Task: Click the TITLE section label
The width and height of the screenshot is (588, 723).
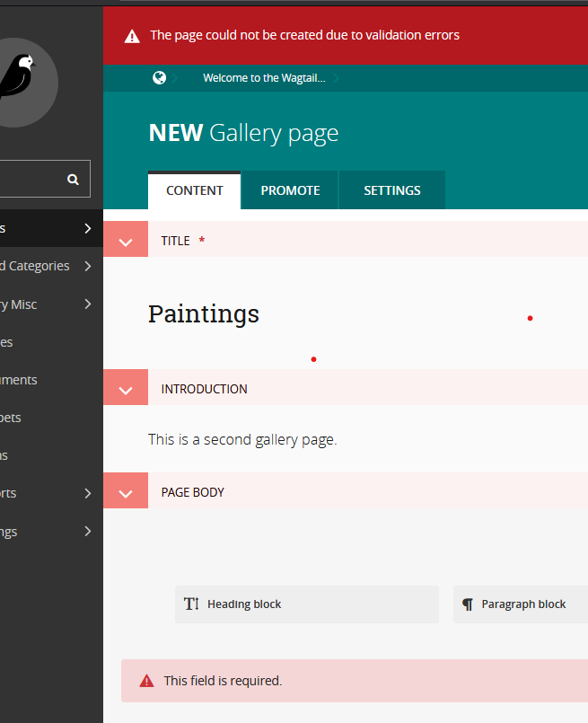Action: click(176, 241)
